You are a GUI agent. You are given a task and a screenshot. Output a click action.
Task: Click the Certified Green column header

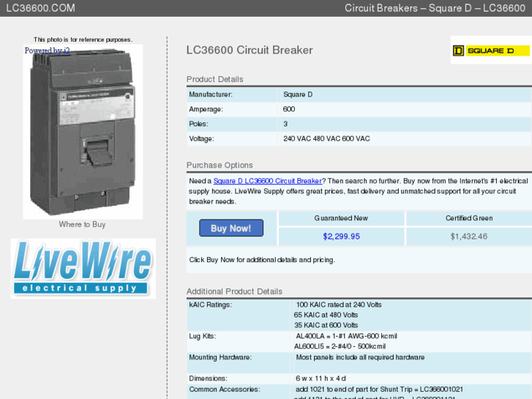point(469,218)
